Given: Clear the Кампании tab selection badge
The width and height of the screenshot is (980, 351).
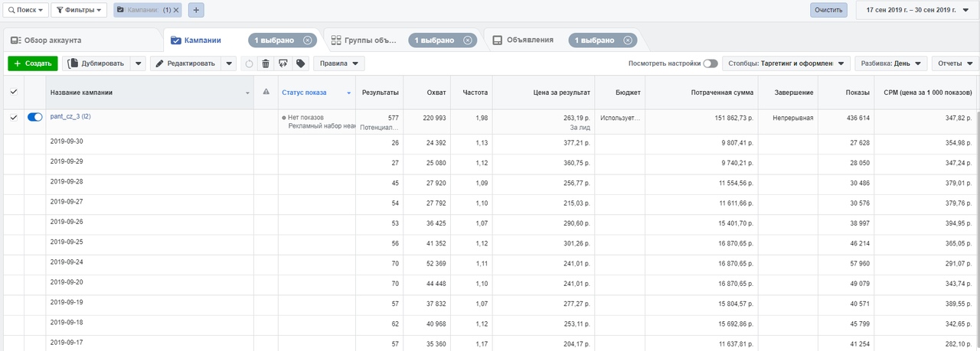Looking at the screenshot, I should tap(308, 40).
